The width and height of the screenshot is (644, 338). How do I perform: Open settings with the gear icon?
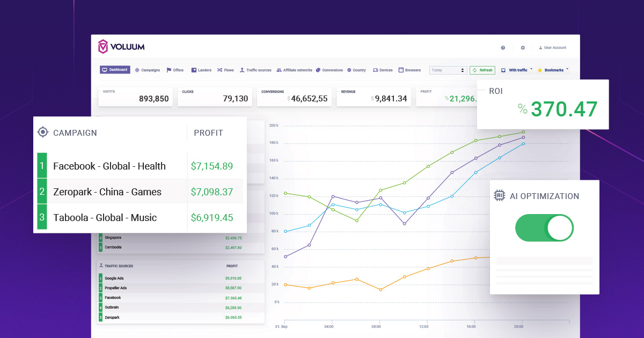pos(523,48)
